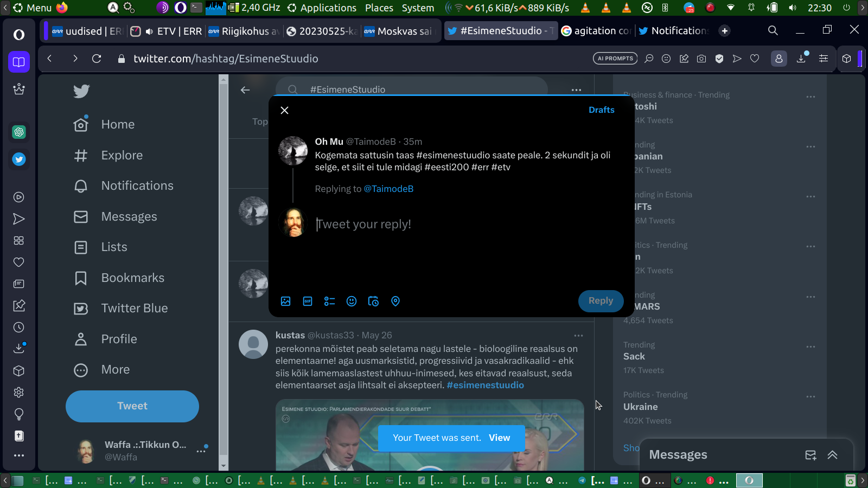Switch to Twitter Notifications browser tab
Viewport: 868px width, 488px height.
click(674, 31)
